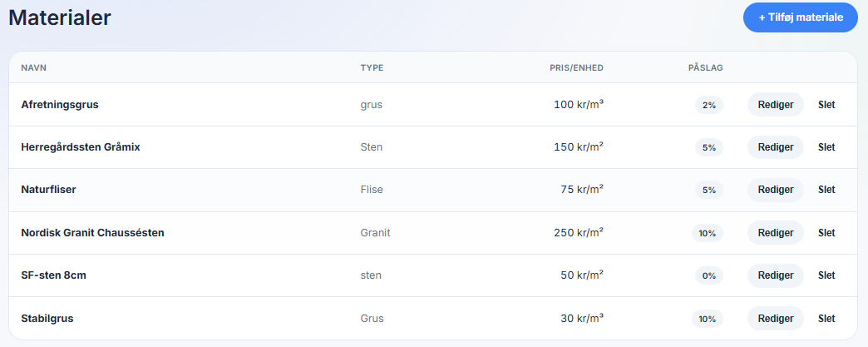Click Slet on the Naturfliser row

click(x=826, y=190)
